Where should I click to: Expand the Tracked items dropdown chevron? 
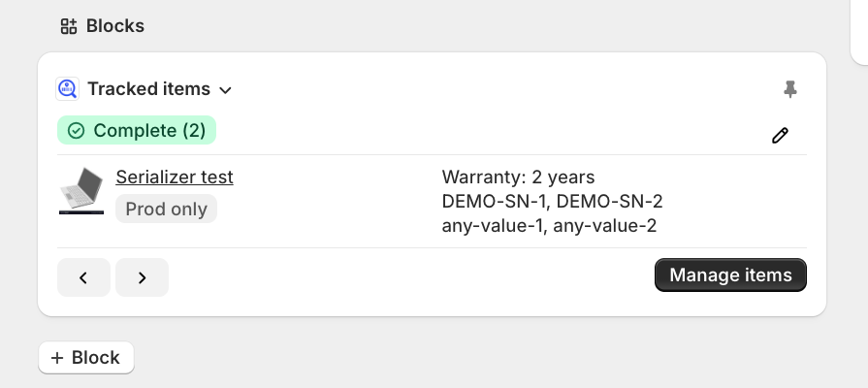coord(225,90)
